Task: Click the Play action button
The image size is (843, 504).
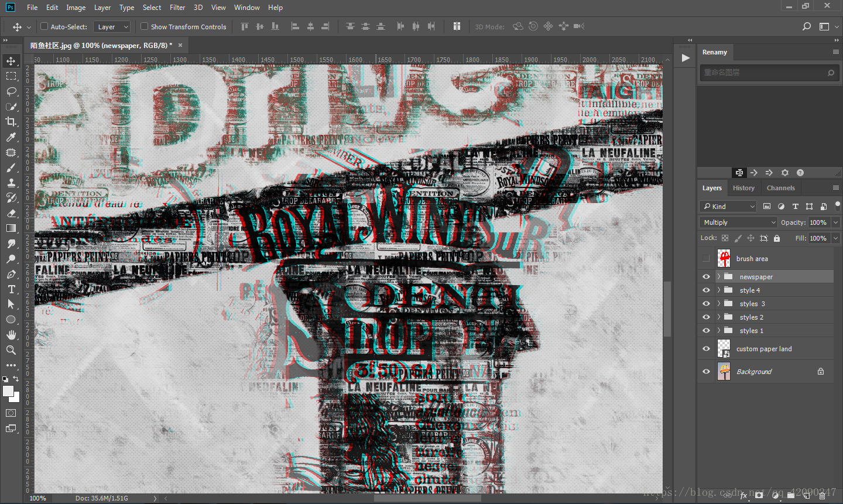Action: pyautogui.click(x=686, y=58)
